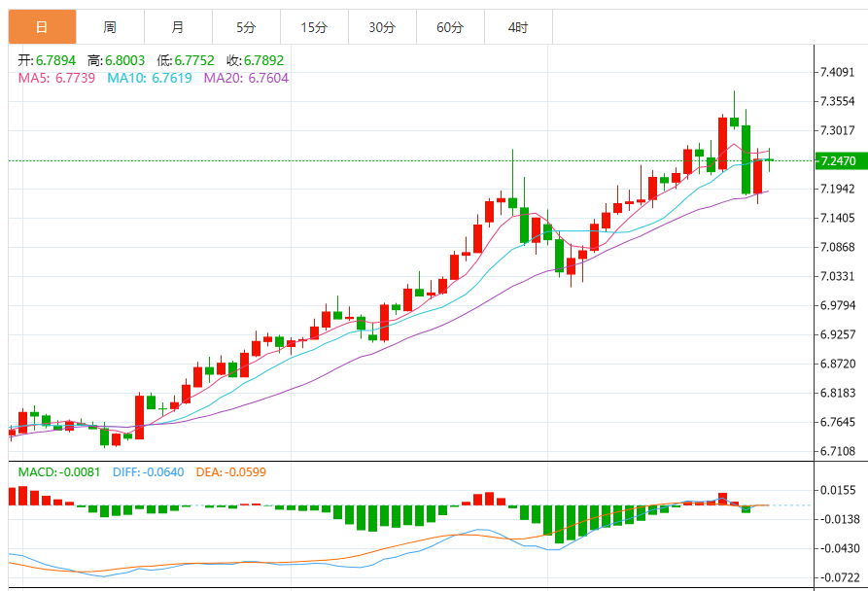Click the 7.0868 price axis label
This screenshot has width=868, height=591.
click(838, 247)
